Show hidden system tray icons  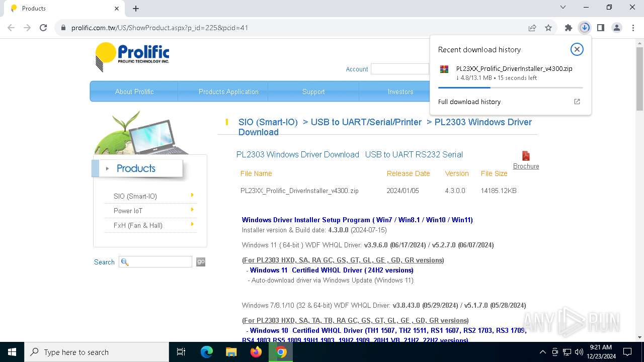tap(542, 352)
